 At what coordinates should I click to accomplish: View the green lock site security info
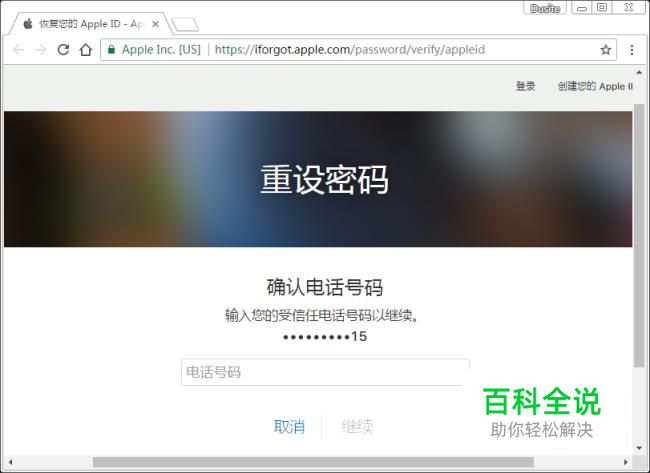[111, 50]
